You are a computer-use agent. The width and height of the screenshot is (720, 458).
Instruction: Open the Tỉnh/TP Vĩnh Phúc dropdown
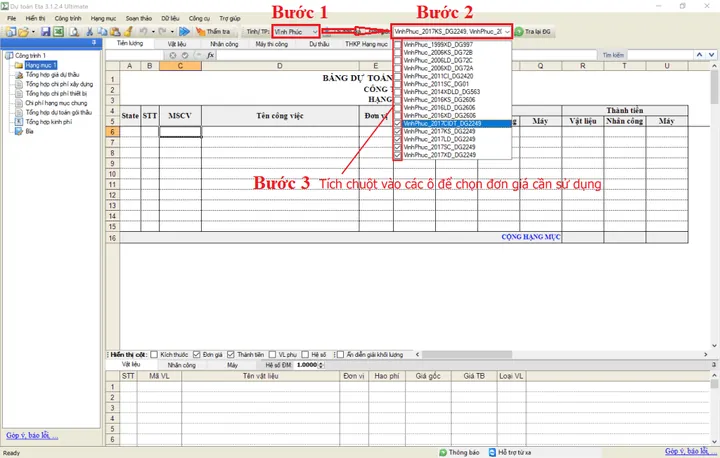(315, 32)
